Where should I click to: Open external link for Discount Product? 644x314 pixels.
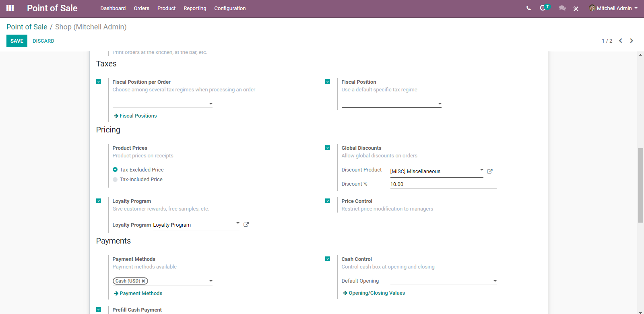[x=490, y=171]
